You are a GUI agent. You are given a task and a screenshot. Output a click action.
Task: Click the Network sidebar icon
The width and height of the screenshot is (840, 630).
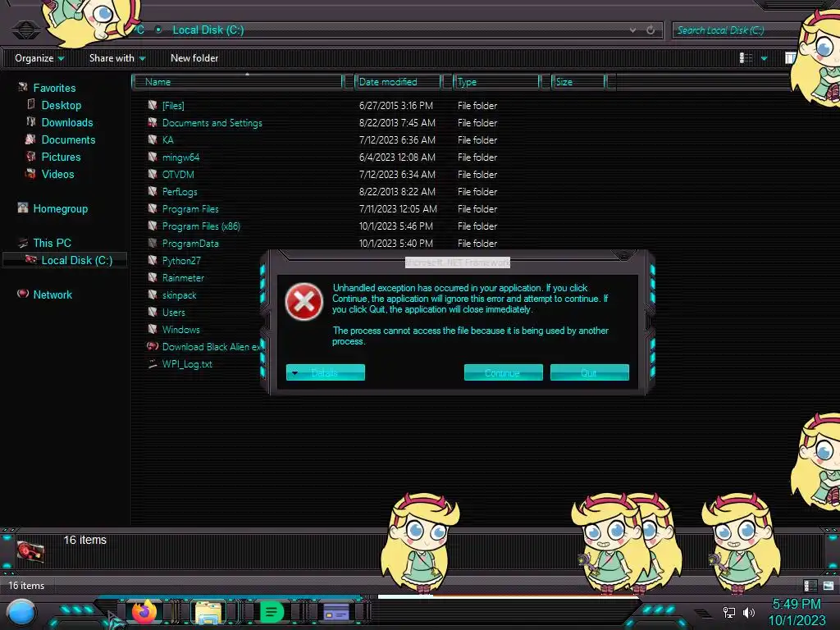point(22,294)
